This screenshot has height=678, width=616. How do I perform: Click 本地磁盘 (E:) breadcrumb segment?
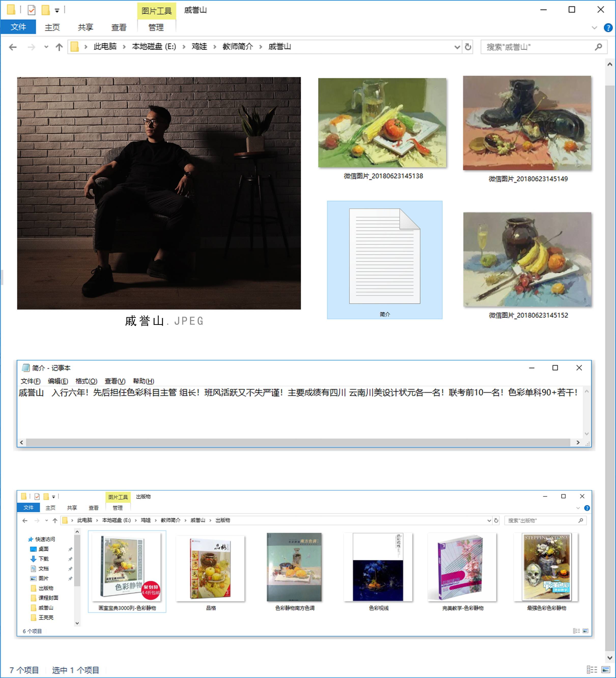[154, 46]
